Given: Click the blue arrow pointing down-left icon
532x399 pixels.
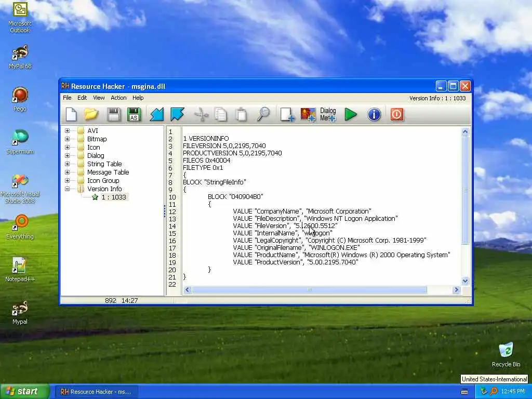Looking at the screenshot, I should point(157,114).
